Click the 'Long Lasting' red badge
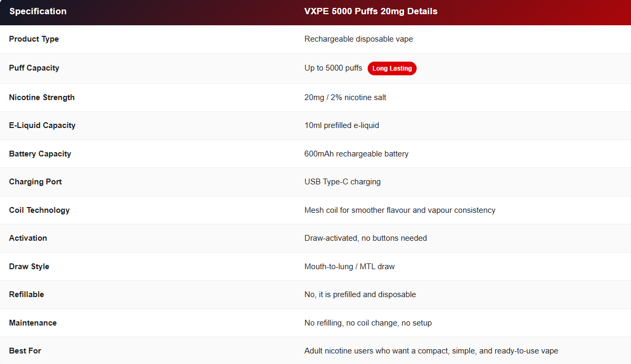This screenshot has height=364, width=631. [x=392, y=68]
